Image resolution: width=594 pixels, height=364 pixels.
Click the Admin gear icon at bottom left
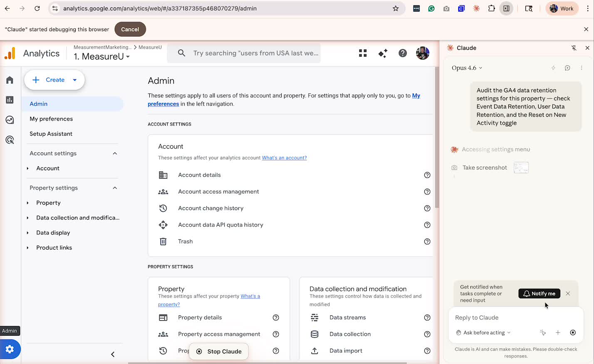pyautogui.click(x=10, y=349)
